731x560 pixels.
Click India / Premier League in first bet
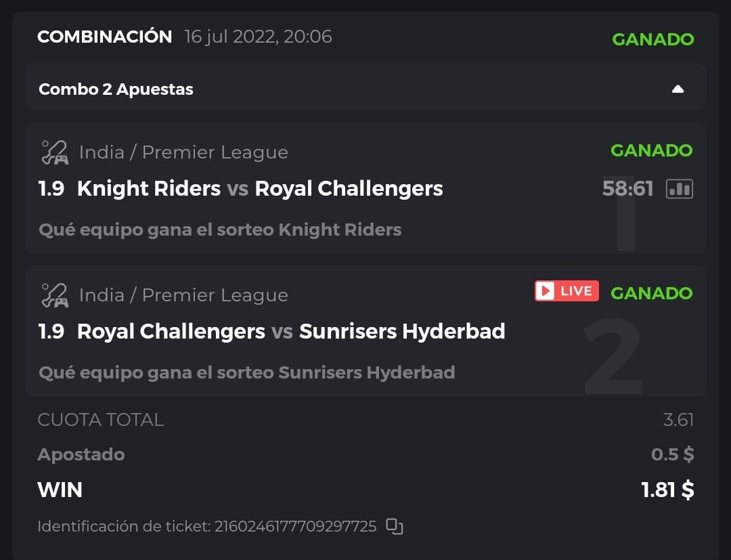(183, 152)
